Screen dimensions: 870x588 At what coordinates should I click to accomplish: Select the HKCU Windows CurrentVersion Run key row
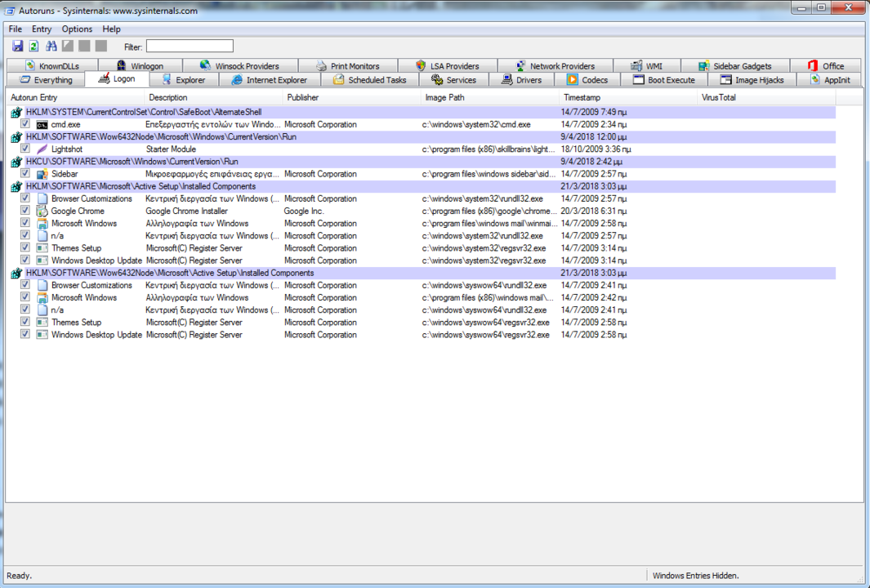click(x=132, y=162)
